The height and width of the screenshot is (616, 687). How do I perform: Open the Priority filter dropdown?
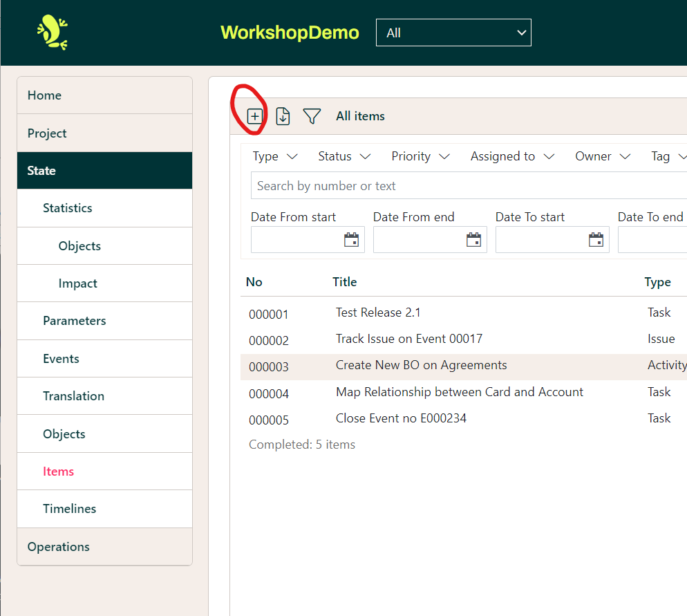420,156
